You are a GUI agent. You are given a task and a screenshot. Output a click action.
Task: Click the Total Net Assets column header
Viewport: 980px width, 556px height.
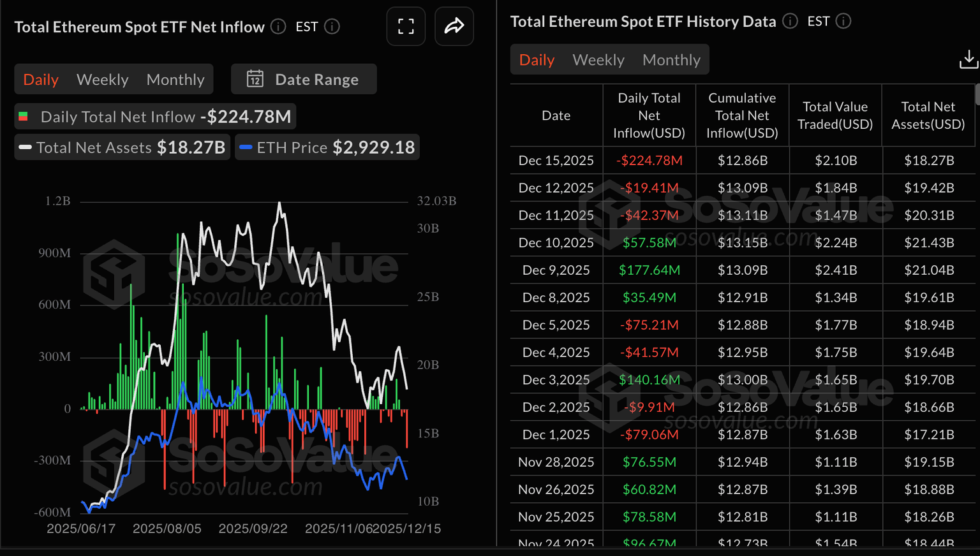point(928,115)
